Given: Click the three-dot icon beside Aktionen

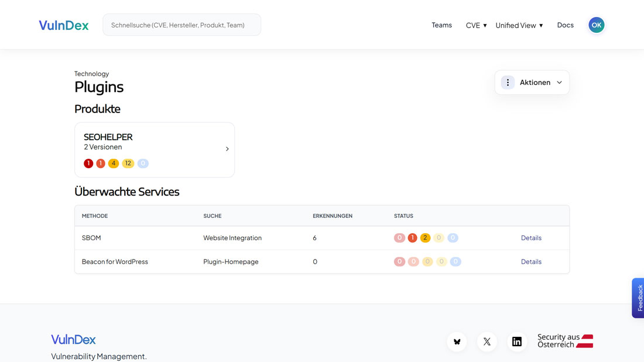Looking at the screenshot, I should [508, 83].
